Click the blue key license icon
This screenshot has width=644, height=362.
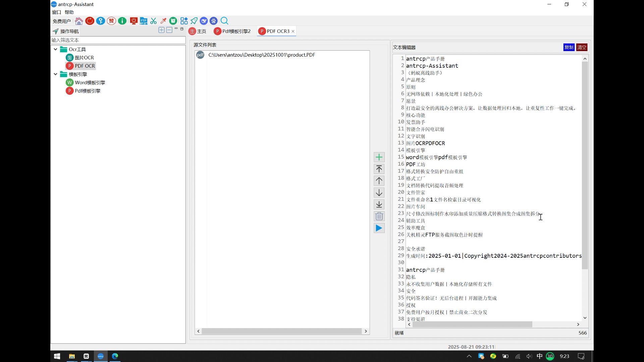pos(101,21)
